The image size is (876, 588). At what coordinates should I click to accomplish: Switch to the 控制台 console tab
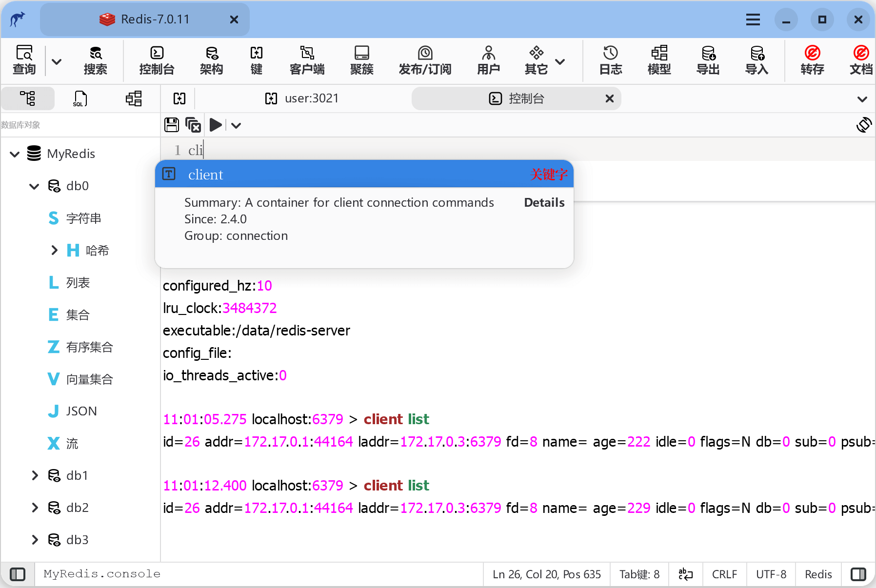516,98
